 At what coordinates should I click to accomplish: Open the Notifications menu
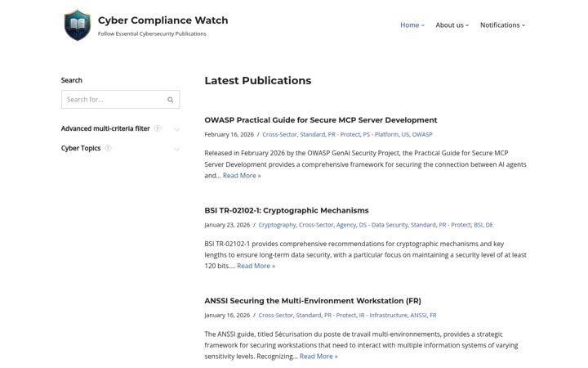(502, 25)
